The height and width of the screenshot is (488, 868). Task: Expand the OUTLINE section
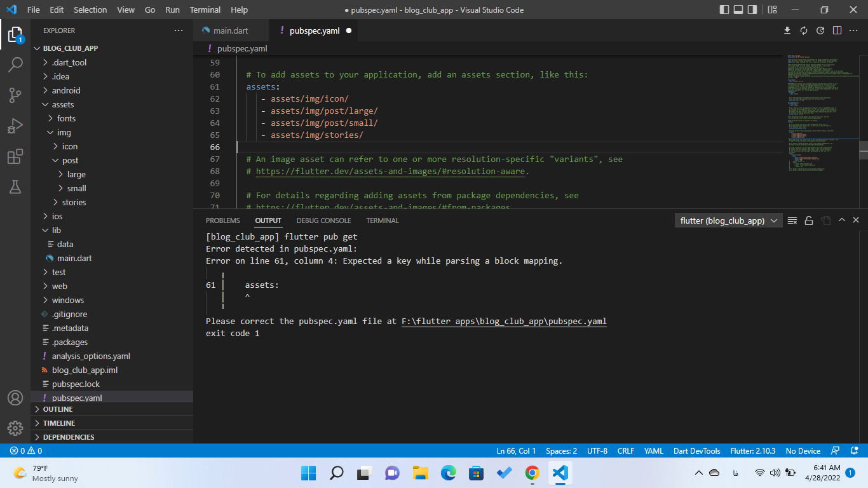(112, 409)
